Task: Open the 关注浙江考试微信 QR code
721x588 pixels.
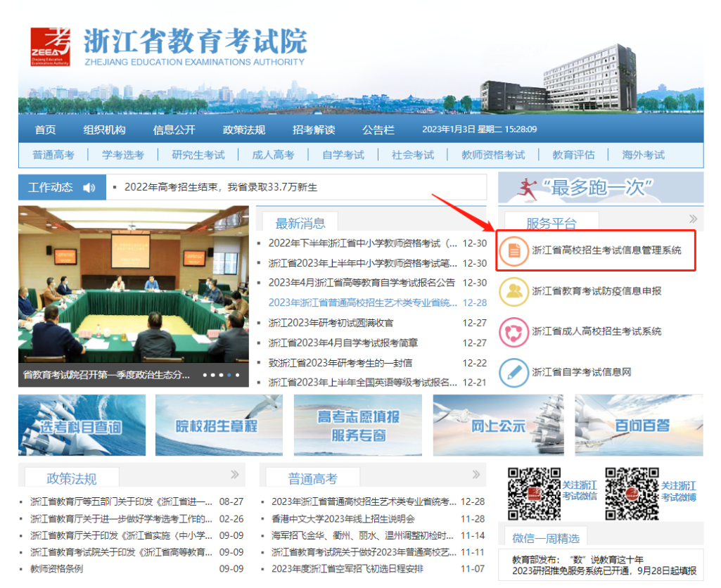Action: pyautogui.click(x=534, y=494)
